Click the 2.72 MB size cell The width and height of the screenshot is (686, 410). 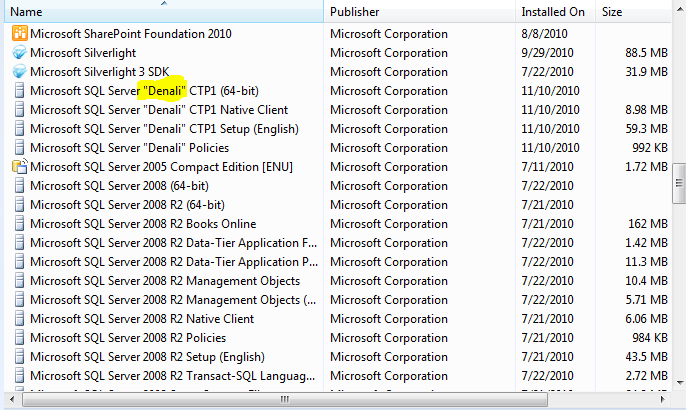646,376
